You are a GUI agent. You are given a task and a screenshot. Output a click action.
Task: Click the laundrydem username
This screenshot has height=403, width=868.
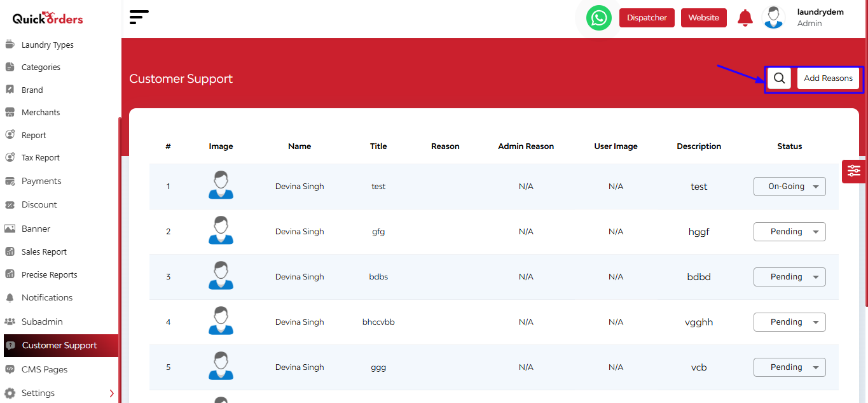820,11
